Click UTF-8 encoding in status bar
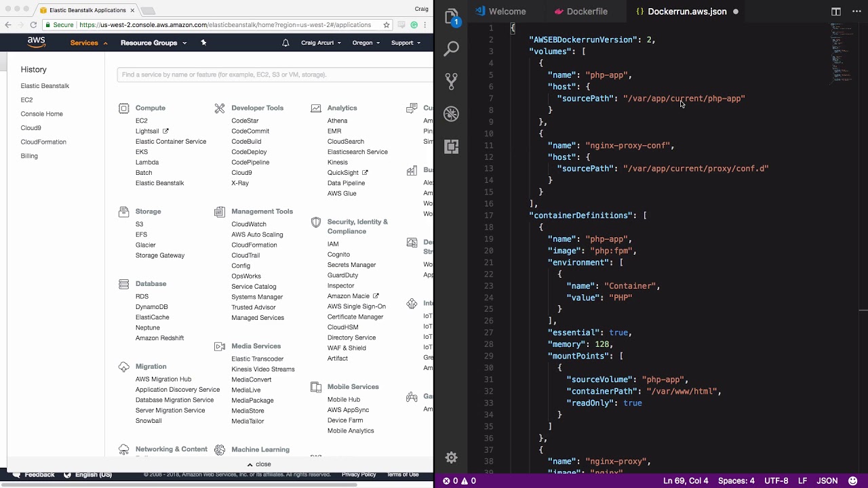868x488 pixels. pos(776,481)
